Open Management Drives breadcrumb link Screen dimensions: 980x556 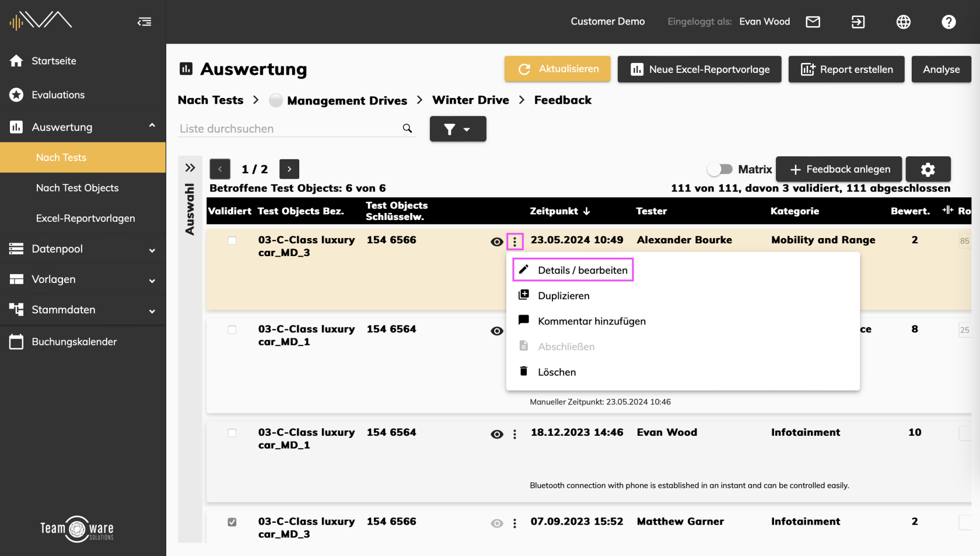pyautogui.click(x=347, y=100)
